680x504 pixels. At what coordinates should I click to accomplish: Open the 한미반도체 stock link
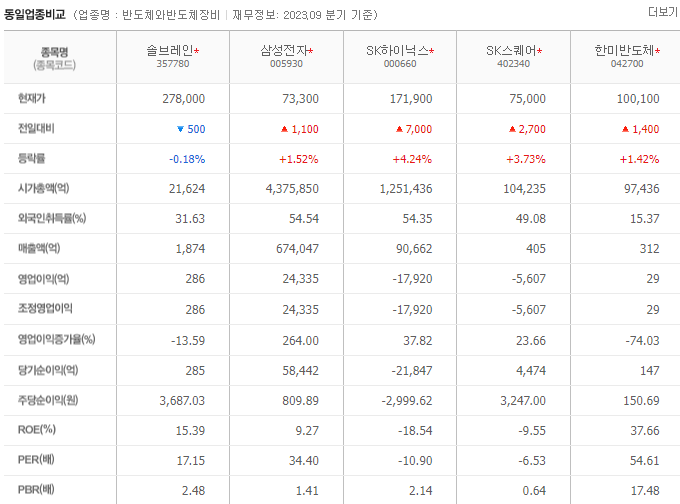[624, 51]
